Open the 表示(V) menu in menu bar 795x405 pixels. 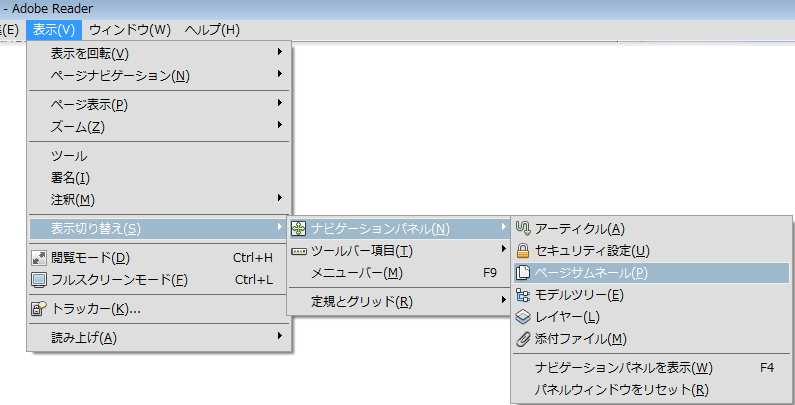(54, 30)
